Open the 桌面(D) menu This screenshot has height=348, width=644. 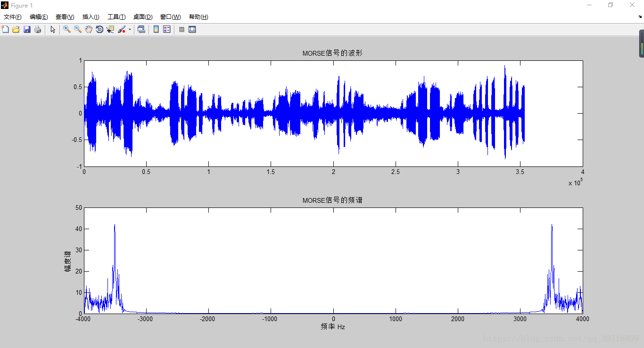pyautogui.click(x=143, y=17)
